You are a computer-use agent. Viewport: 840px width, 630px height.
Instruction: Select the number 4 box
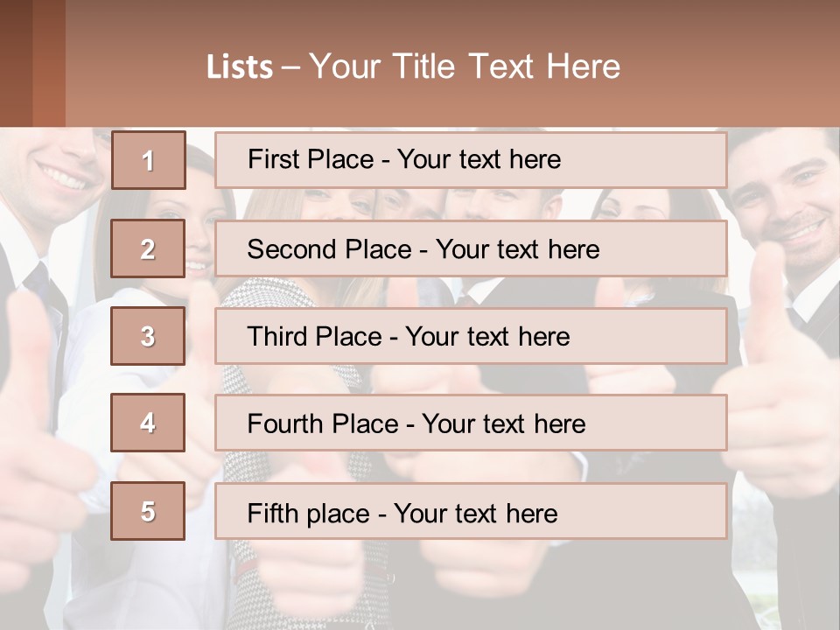point(148,423)
